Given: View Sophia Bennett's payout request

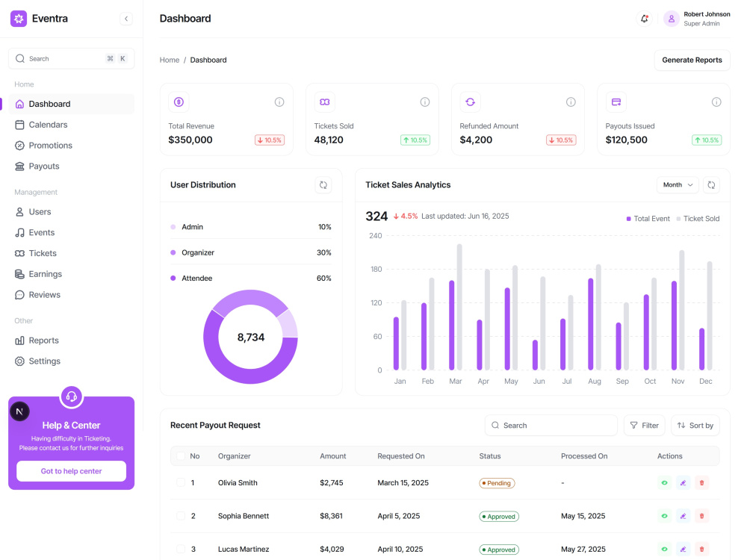Looking at the screenshot, I should (665, 516).
